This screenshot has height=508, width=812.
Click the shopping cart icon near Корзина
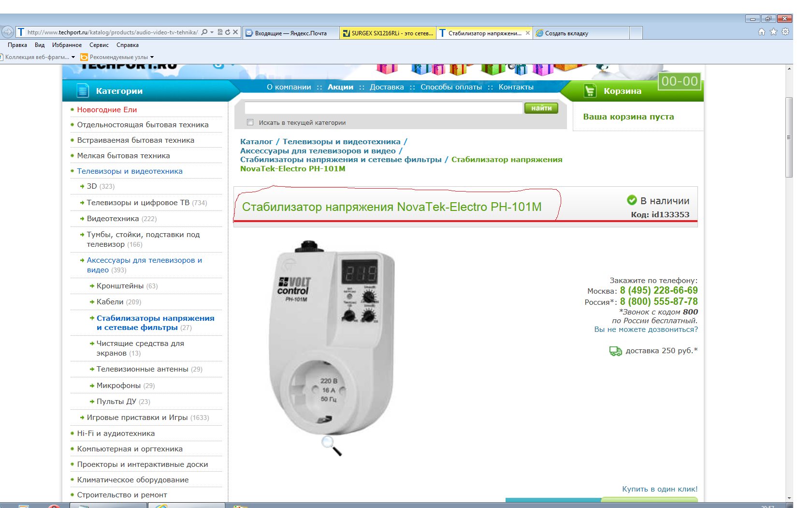(x=590, y=90)
